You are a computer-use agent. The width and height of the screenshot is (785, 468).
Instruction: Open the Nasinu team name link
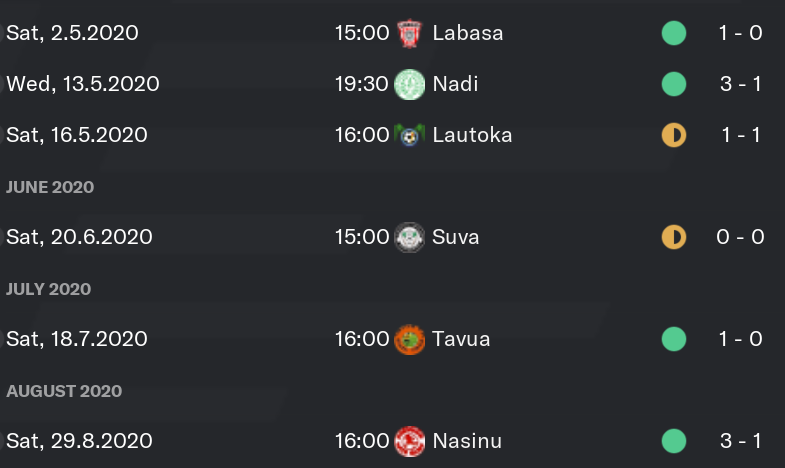(x=467, y=441)
